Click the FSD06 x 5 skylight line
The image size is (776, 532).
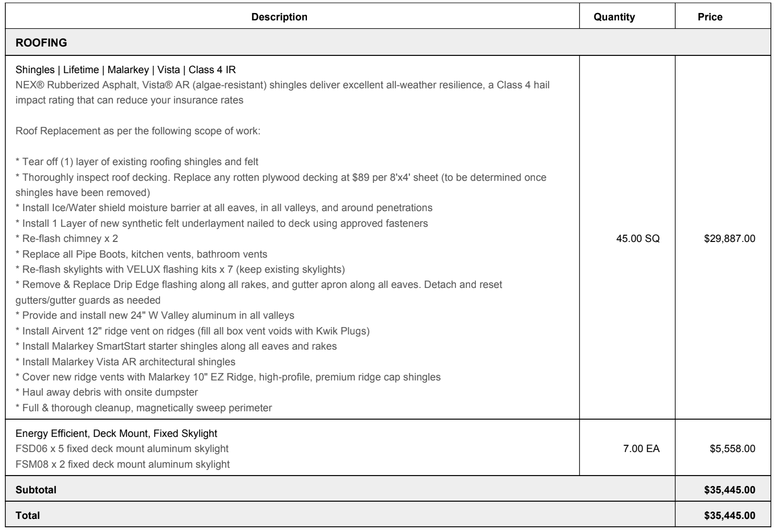(x=122, y=449)
